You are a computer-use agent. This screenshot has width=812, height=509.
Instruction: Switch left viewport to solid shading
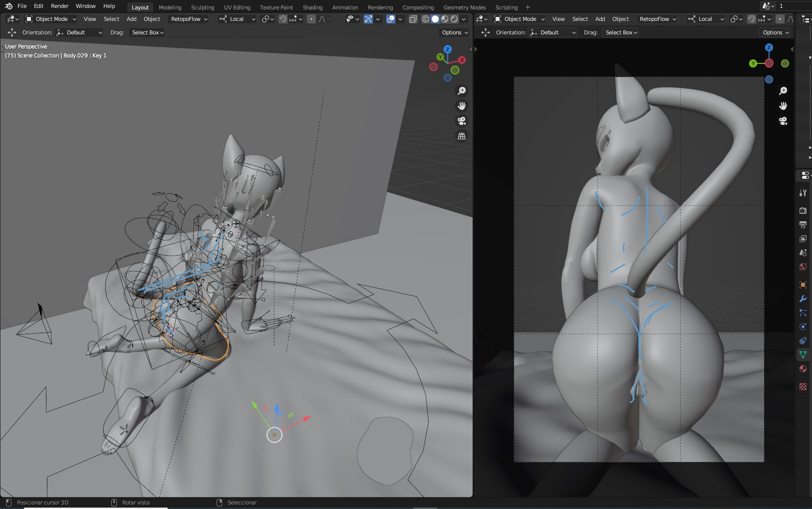pyautogui.click(x=435, y=19)
